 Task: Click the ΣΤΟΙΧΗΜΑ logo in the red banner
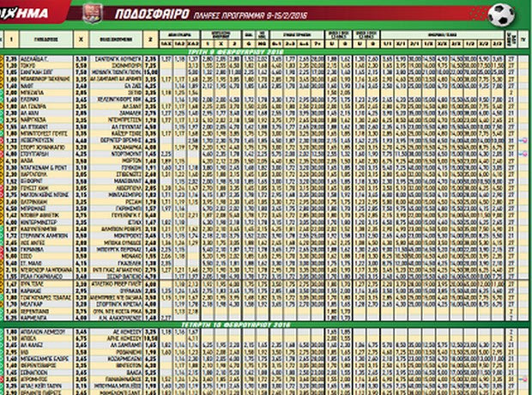tap(24, 14)
